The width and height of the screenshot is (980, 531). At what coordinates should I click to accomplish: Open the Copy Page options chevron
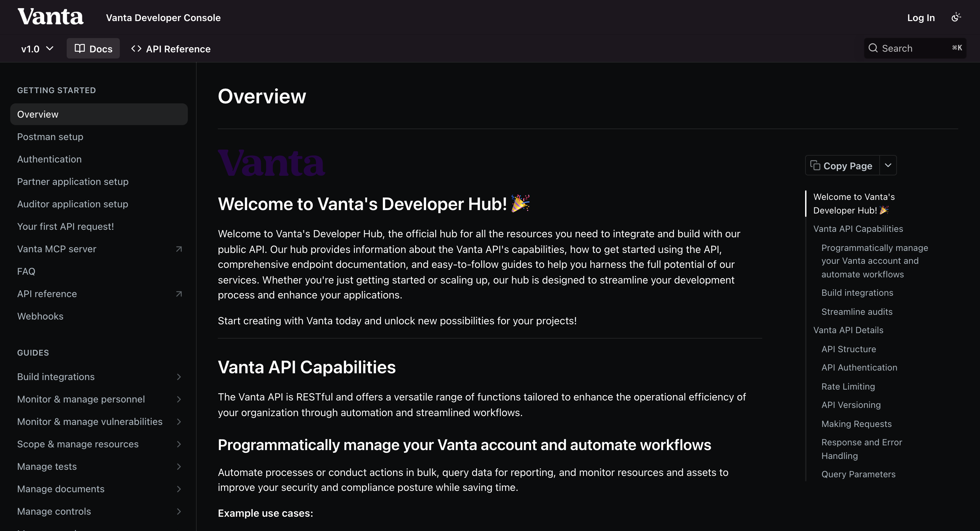(x=888, y=165)
